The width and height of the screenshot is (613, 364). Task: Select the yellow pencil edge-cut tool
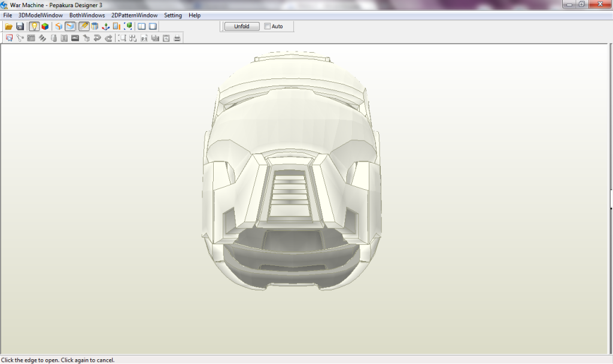click(x=84, y=26)
